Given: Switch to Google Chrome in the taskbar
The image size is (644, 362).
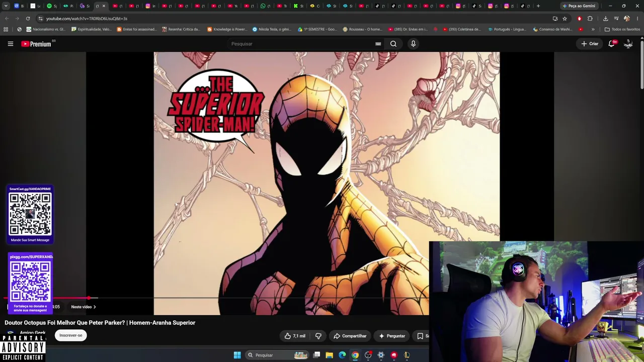Looking at the screenshot, I should pos(355,355).
